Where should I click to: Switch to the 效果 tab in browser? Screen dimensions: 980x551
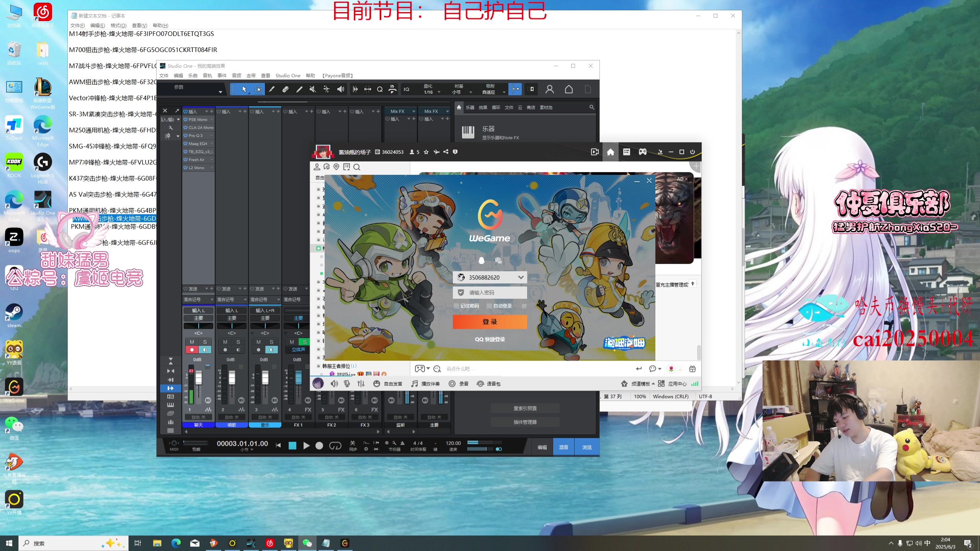pyautogui.click(x=483, y=108)
